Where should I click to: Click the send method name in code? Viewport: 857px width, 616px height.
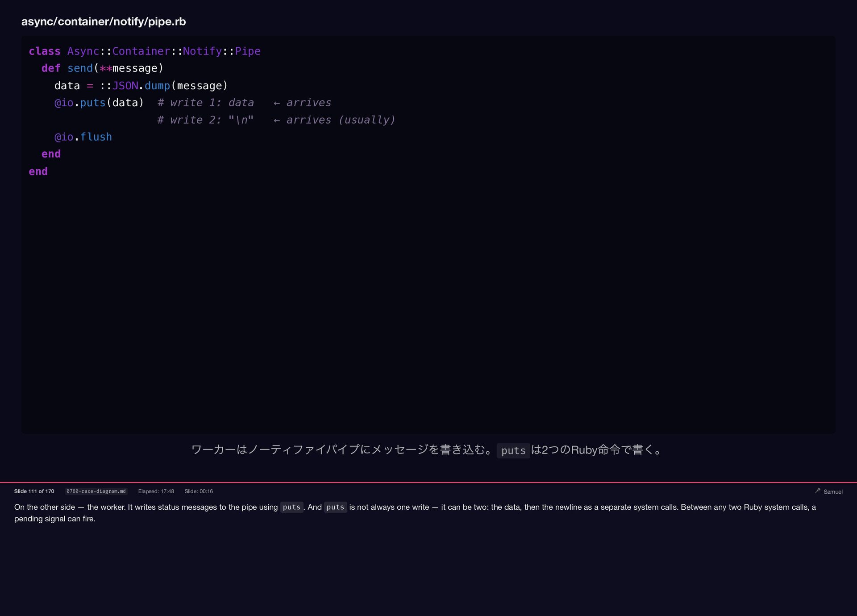coord(80,68)
